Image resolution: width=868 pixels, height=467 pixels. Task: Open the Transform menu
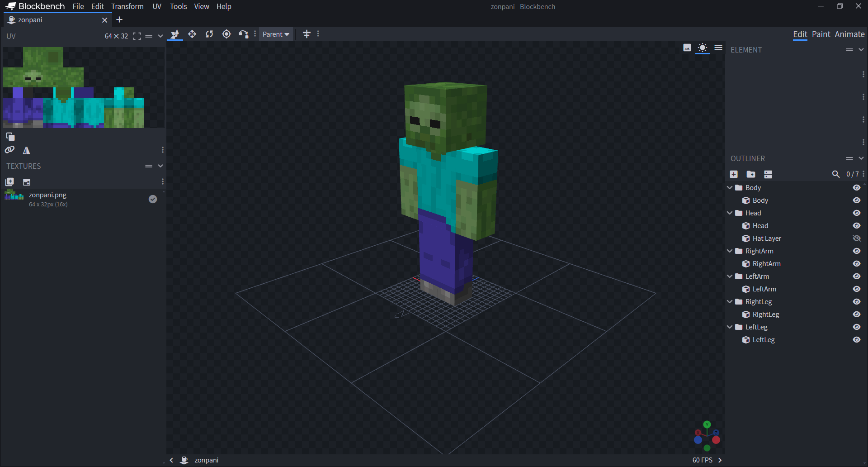[x=127, y=6]
